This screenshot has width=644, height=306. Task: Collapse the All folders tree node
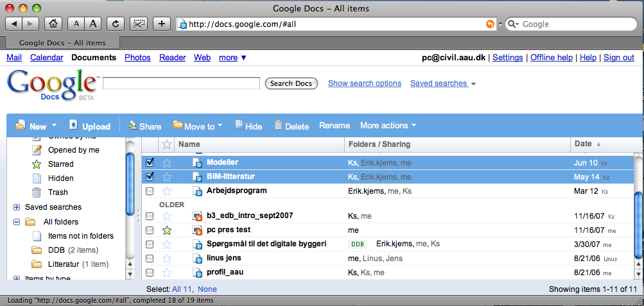point(17,222)
